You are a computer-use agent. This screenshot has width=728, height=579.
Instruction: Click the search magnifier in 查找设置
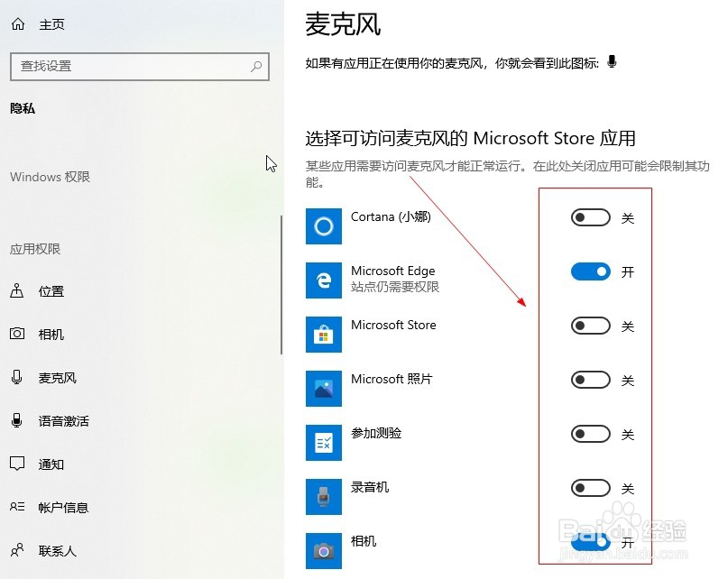click(x=256, y=67)
